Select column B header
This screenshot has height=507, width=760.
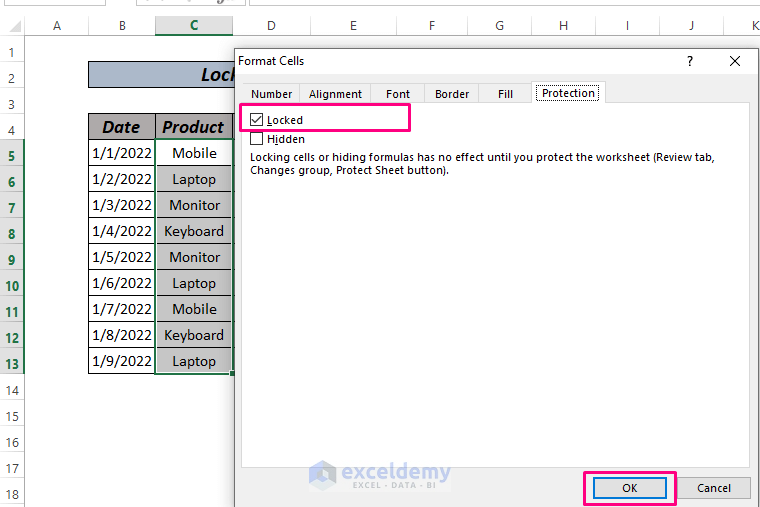pos(122,26)
